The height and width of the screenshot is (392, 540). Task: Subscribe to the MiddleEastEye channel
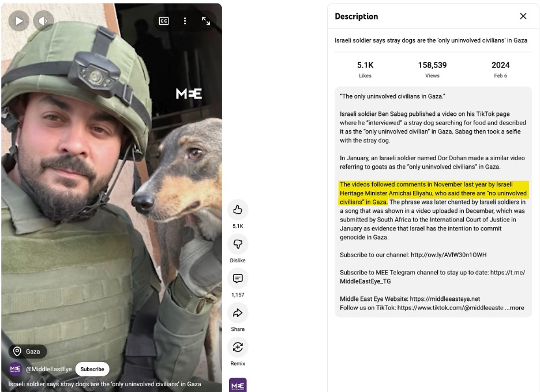coord(92,369)
